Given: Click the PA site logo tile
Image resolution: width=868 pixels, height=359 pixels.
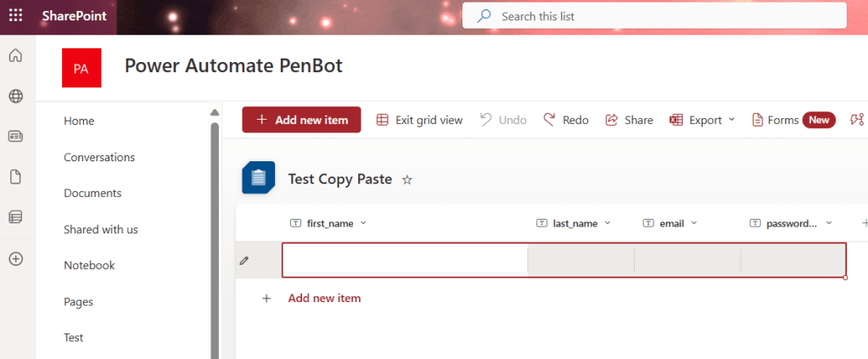Looking at the screenshot, I should pyautogui.click(x=81, y=68).
